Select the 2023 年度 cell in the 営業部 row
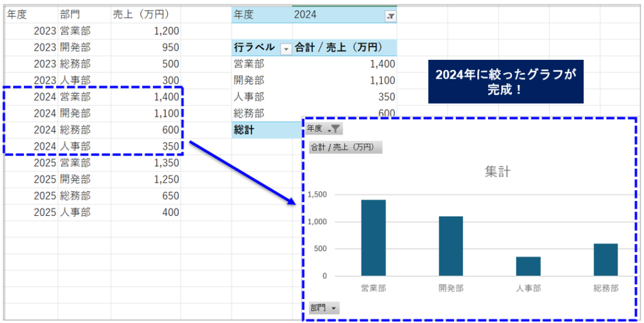 (x=31, y=31)
